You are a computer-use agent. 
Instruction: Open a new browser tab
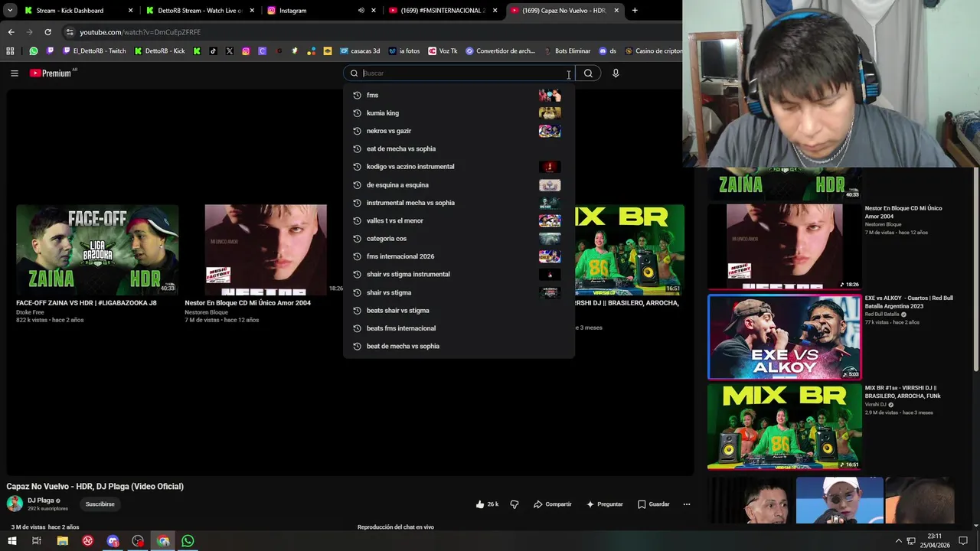(x=635, y=11)
